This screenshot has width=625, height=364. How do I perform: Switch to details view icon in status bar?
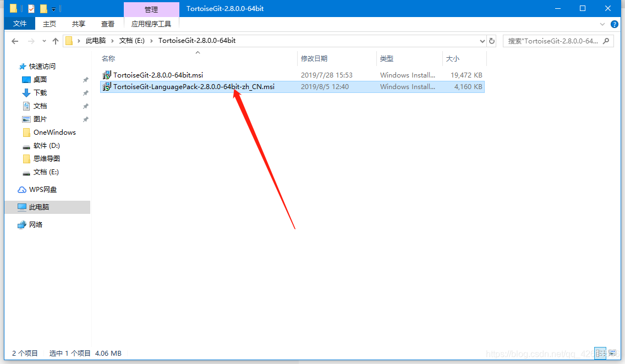[600, 353]
